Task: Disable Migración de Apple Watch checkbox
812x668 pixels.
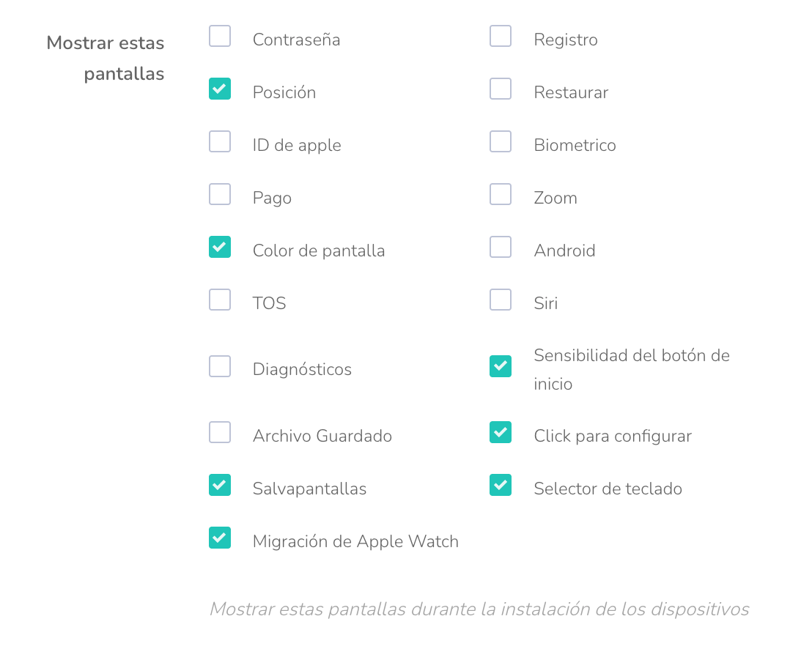Action: pyautogui.click(x=220, y=538)
